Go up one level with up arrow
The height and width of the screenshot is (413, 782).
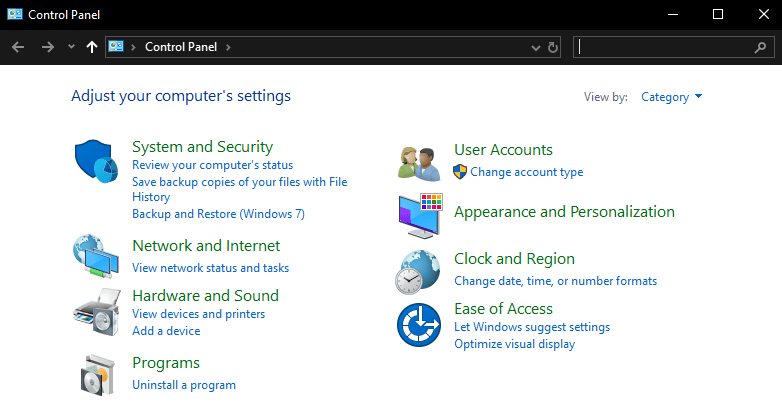click(92, 47)
